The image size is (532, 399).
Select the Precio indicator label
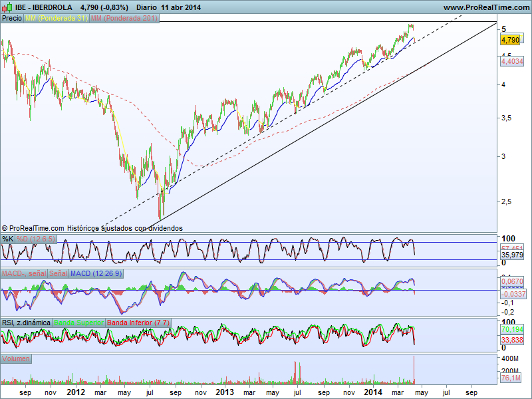[12, 19]
